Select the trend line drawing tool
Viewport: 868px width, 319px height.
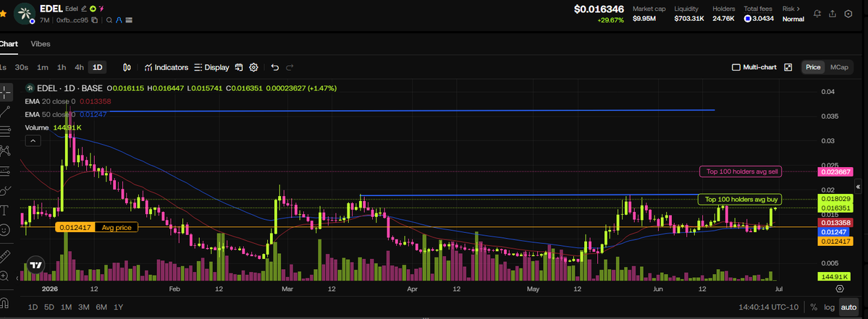[5, 111]
